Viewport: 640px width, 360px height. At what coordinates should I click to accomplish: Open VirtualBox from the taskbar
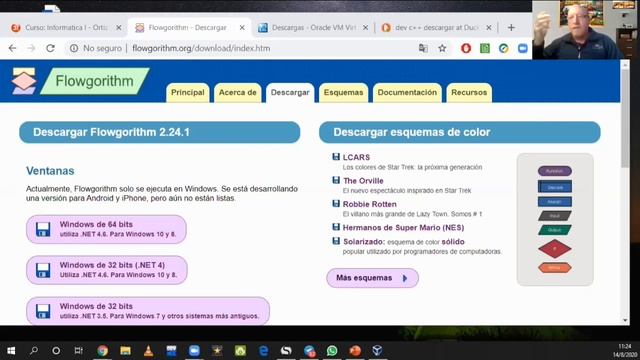click(x=377, y=351)
